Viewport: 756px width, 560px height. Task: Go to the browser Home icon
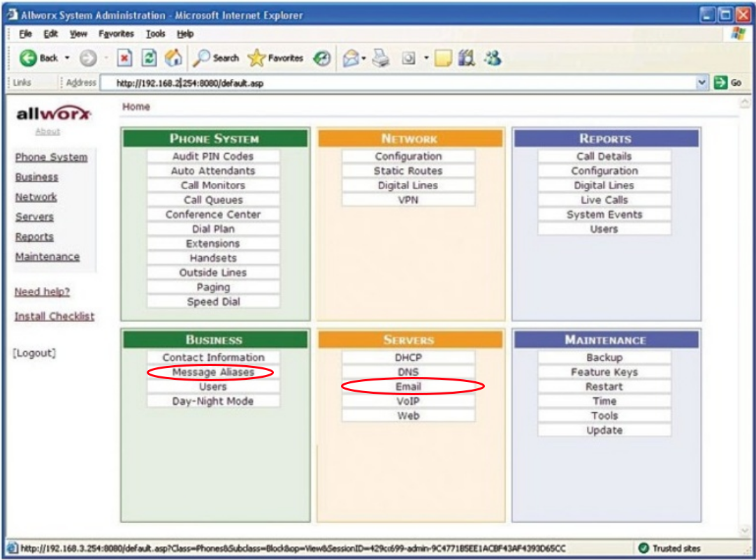(173, 59)
